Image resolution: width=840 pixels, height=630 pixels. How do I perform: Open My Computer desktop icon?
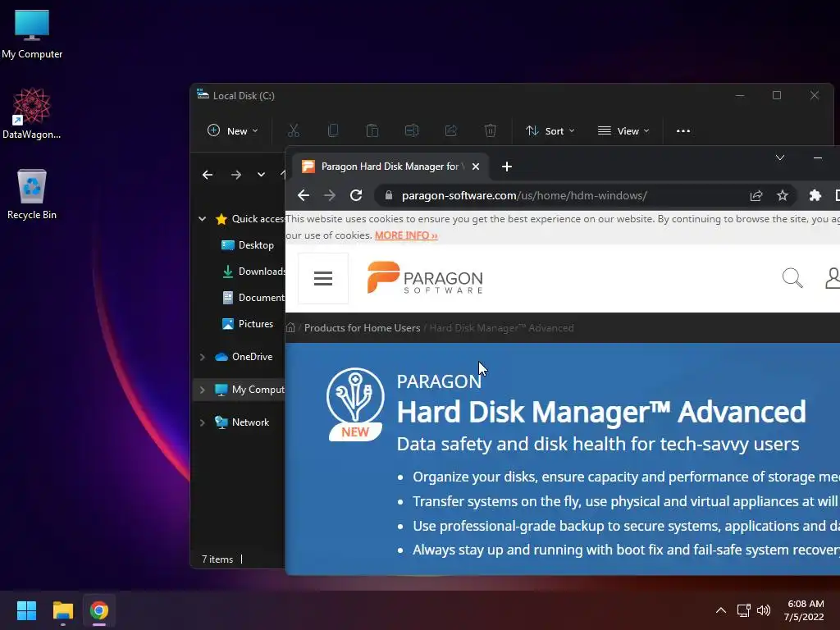click(x=32, y=34)
